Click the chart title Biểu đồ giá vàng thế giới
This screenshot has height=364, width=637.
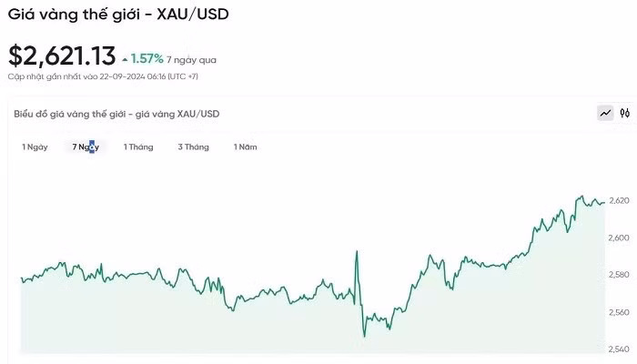click(x=116, y=114)
